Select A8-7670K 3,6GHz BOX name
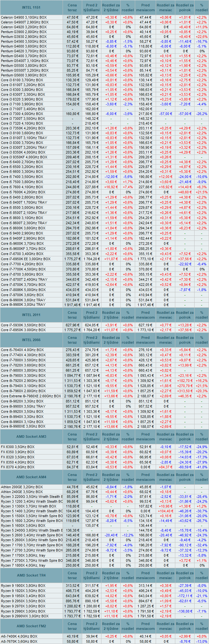 click(19, 641)
